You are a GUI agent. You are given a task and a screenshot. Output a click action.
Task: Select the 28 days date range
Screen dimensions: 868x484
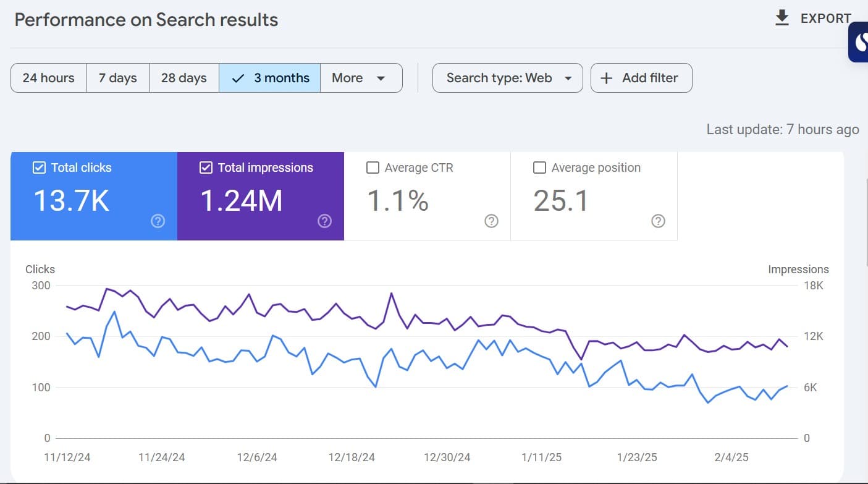click(x=184, y=78)
